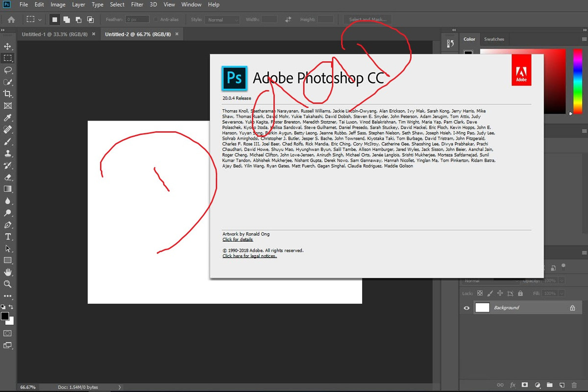Toggle the Anti-alias checkbox

(x=156, y=20)
